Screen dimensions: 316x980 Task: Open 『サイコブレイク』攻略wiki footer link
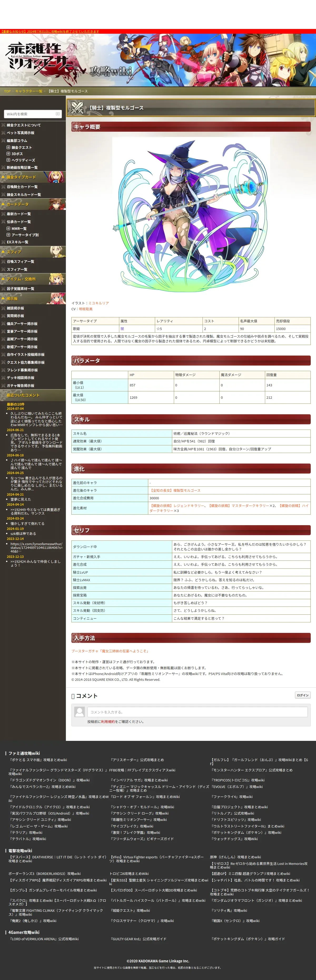[132, 826]
